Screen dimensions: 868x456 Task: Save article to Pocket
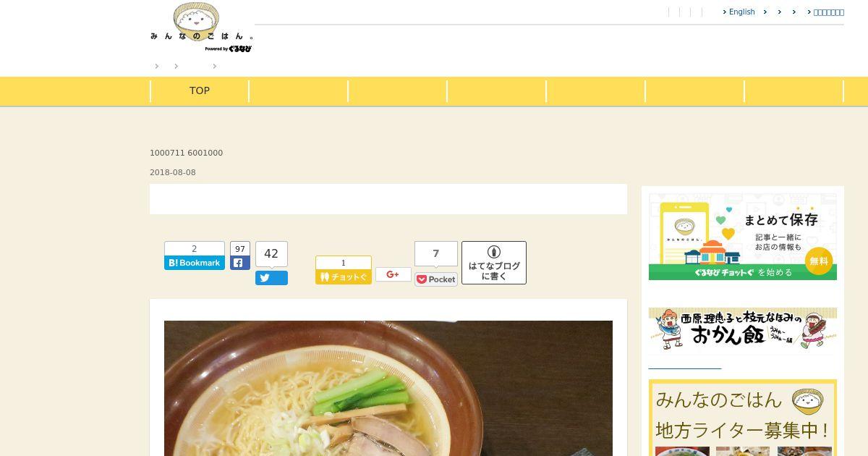(x=436, y=279)
